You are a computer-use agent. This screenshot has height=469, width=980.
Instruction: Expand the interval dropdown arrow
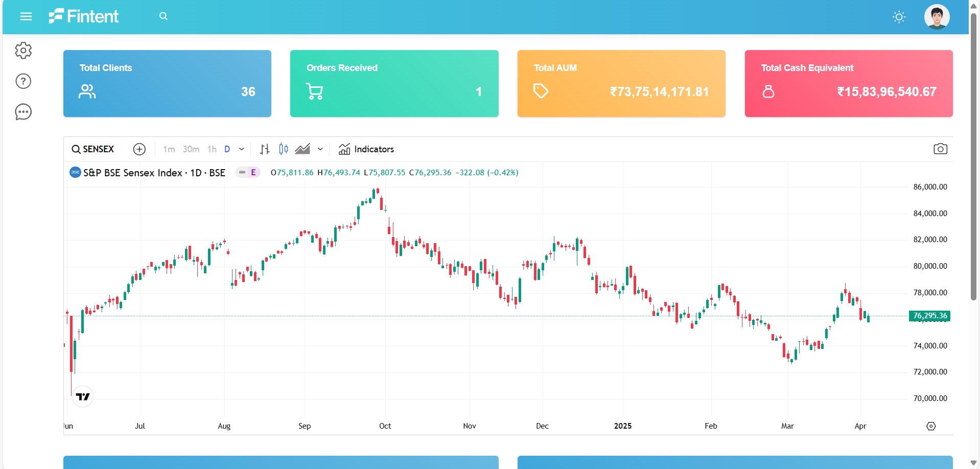(x=242, y=149)
